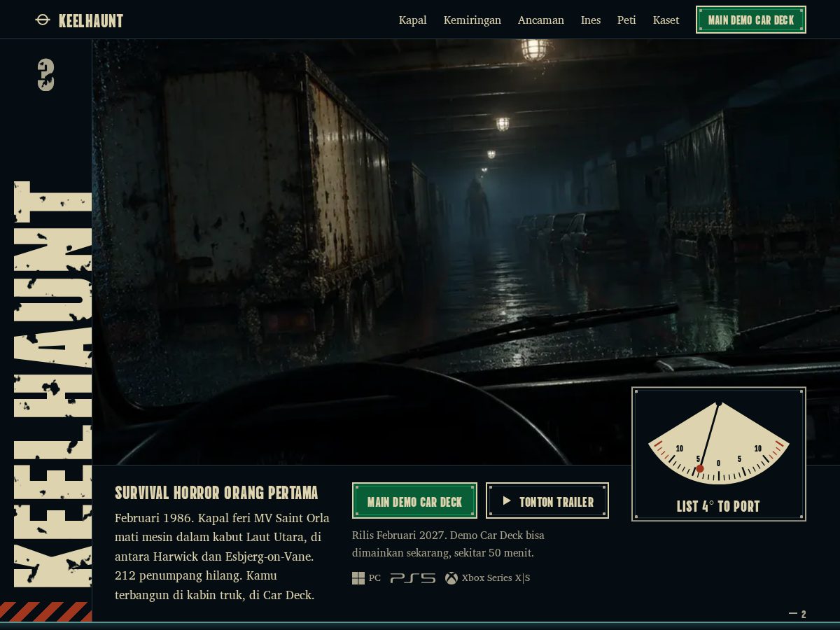This screenshot has width=840, height=630.
Task: Click the car deck hero image
Action: point(465,252)
